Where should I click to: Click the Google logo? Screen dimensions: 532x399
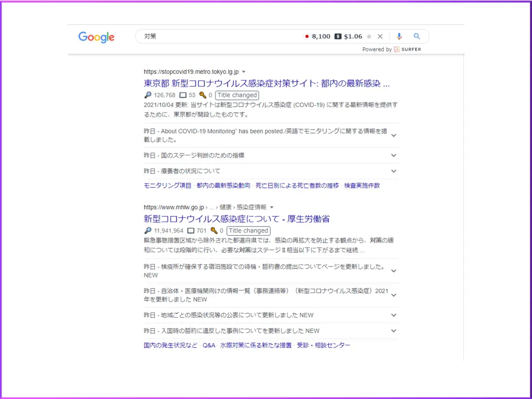tap(96, 37)
